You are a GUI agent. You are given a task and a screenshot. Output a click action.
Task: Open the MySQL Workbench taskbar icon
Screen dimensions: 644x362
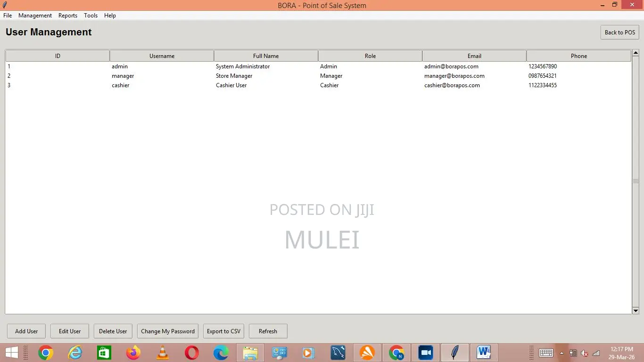pyautogui.click(x=338, y=353)
